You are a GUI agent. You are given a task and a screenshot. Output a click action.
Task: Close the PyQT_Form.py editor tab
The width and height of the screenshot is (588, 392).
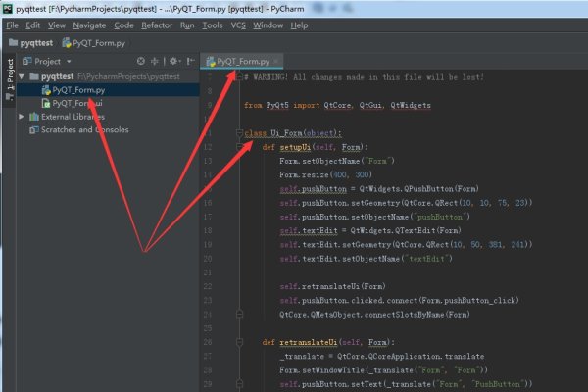point(276,61)
